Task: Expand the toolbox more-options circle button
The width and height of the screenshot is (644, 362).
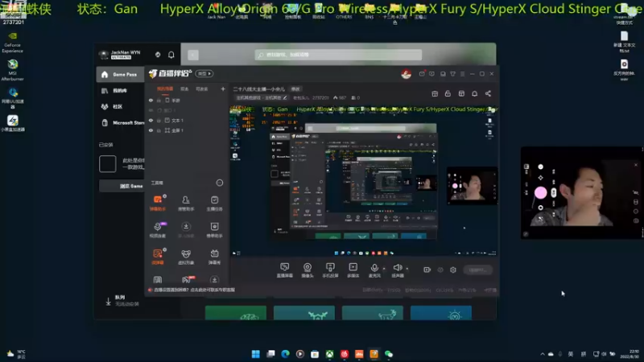Action: pyautogui.click(x=220, y=183)
